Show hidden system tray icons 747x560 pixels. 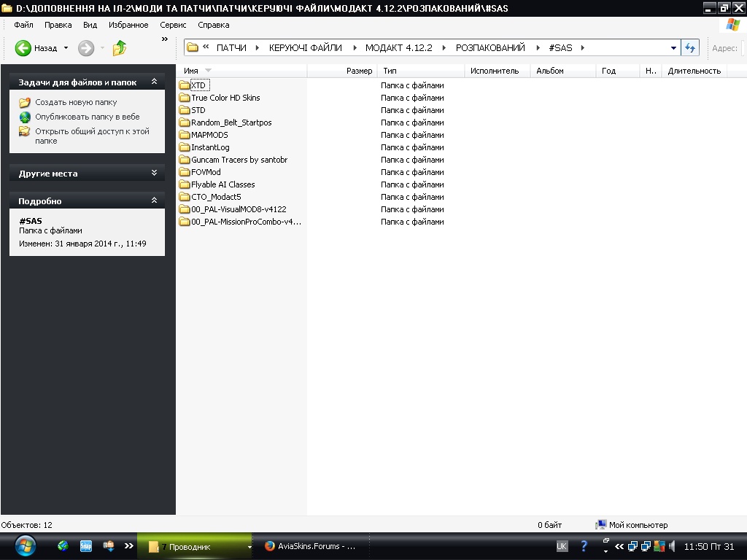point(619,546)
